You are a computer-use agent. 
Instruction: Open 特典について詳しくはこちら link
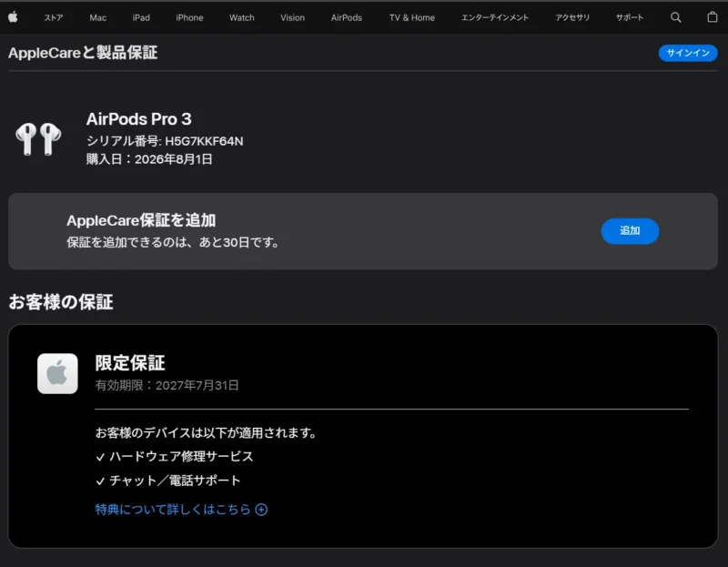point(173,510)
